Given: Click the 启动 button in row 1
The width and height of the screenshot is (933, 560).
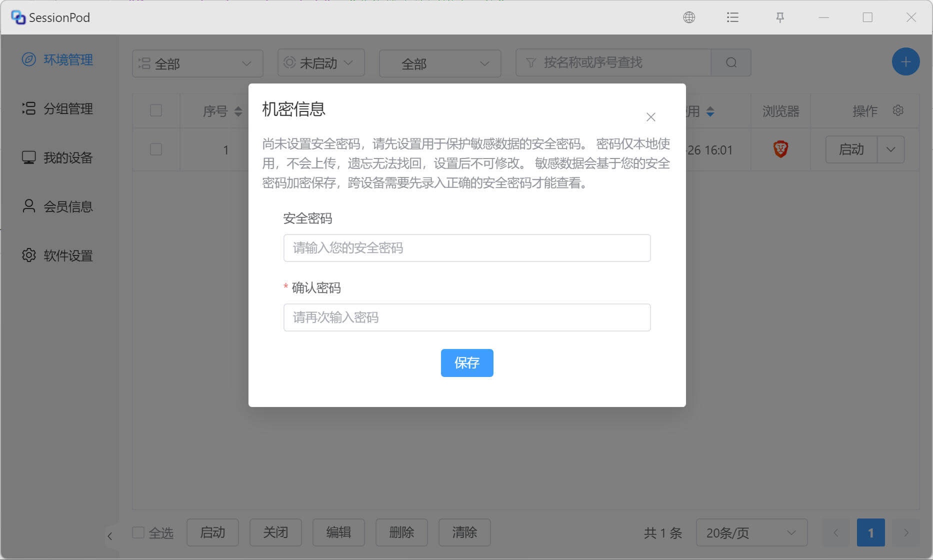Looking at the screenshot, I should click(x=851, y=149).
